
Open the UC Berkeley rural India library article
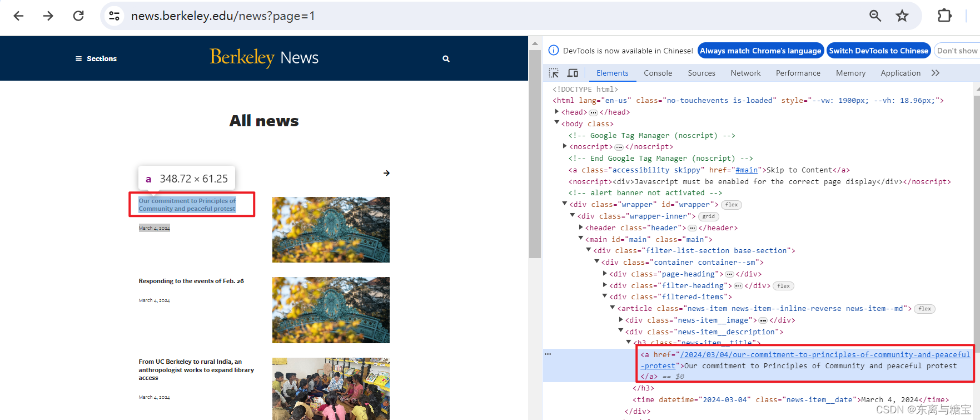tap(196, 369)
